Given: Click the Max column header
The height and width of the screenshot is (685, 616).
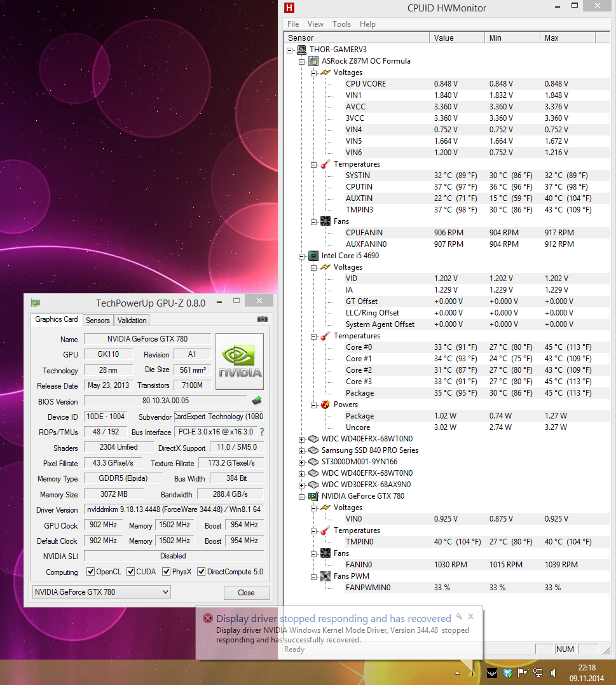Looking at the screenshot, I should (x=568, y=38).
